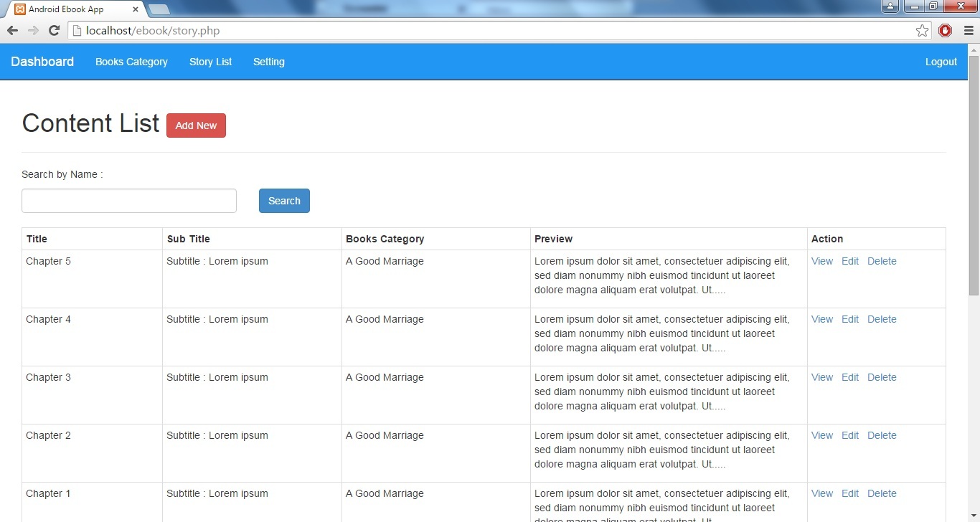Click the browser forward arrow

click(33, 31)
